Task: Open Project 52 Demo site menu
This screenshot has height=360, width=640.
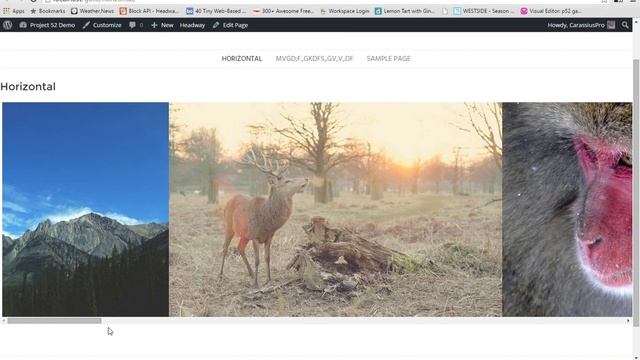Action: tap(47, 25)
